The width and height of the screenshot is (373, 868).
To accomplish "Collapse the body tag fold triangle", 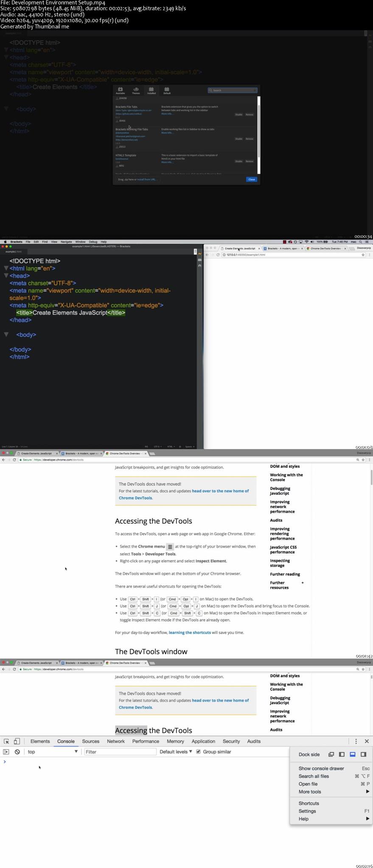I will [x=6, y=334].
